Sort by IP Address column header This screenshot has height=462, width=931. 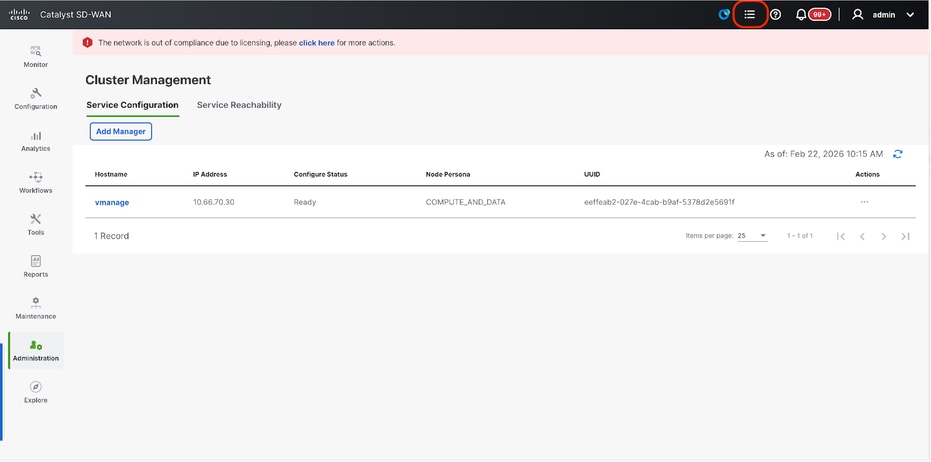click(210, 175)
